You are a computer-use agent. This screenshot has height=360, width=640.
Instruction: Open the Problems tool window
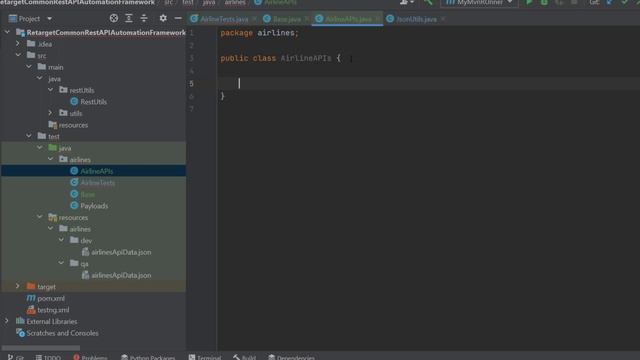click(90, 357)
